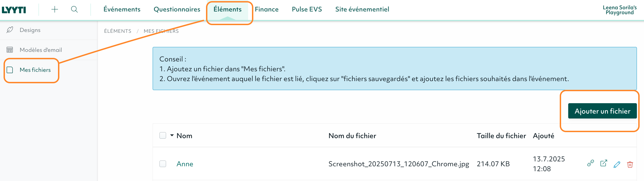Open Leena Sorila's Playground account menu
The height and width of the screenshot is (181, 644).
619,9
